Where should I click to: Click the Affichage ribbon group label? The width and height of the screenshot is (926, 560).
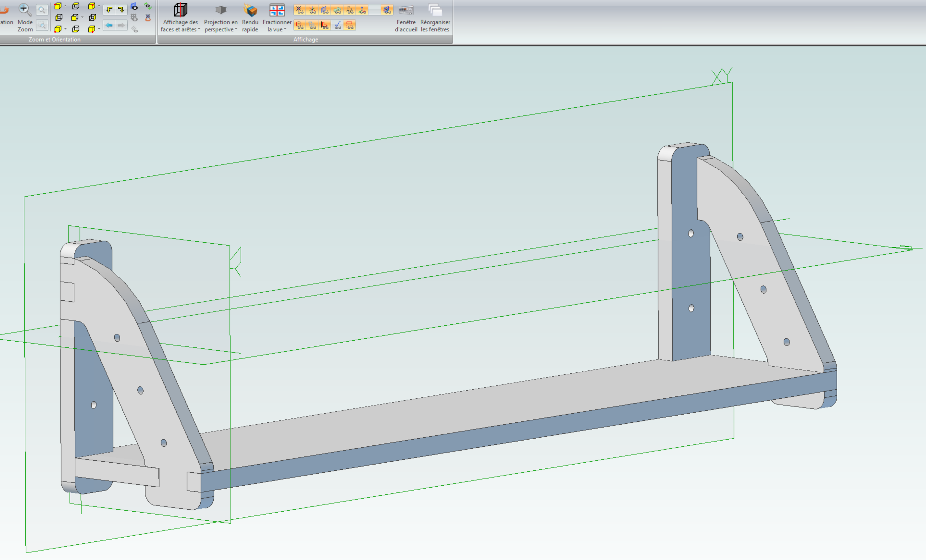click(305, 39)
